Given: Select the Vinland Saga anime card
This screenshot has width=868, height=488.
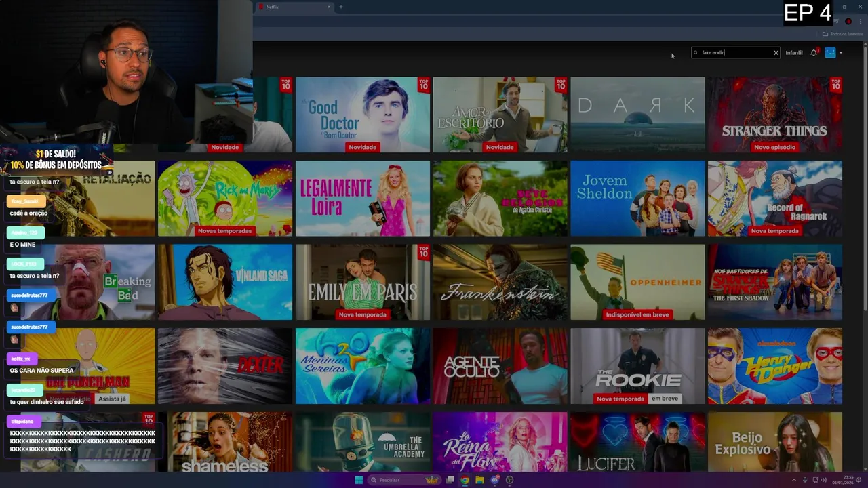Looking at the screenshot, I should pos(225,282).
